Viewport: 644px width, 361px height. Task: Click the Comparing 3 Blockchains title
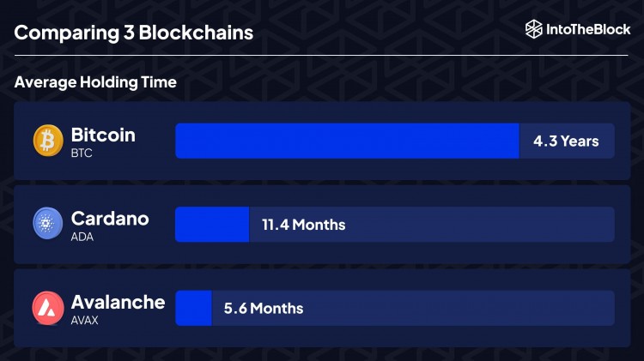click(x=133, y=33)
